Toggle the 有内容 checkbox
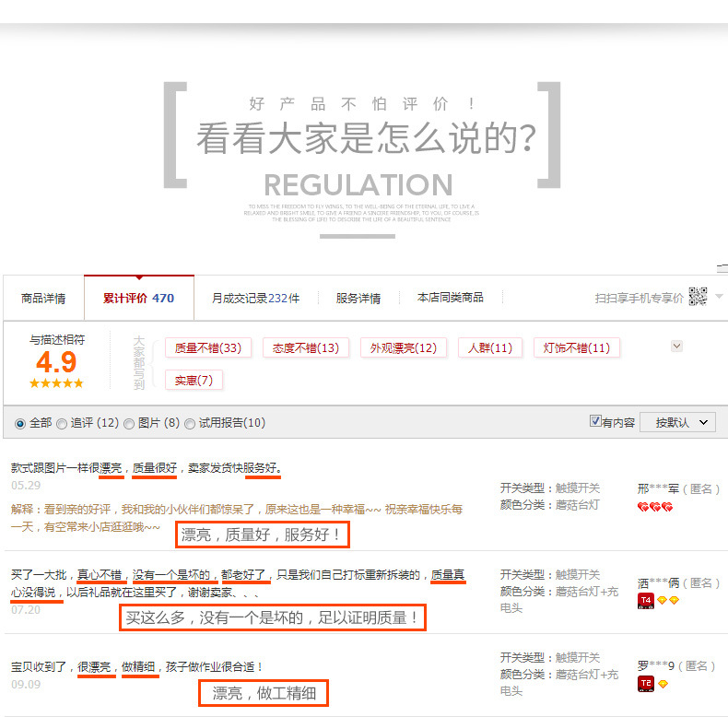 [x=595, y=421]
